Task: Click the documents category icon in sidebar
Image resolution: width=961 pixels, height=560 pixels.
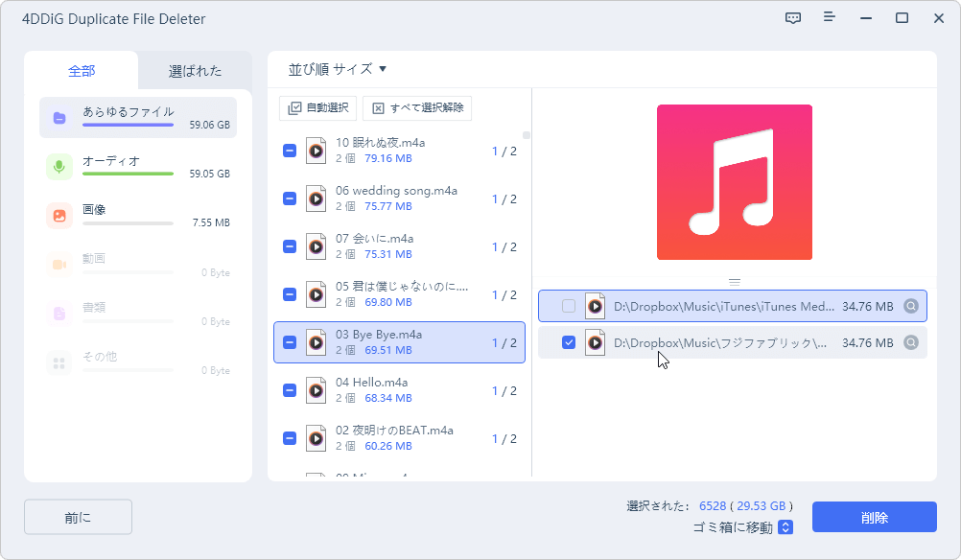Action: pos(59,314)
